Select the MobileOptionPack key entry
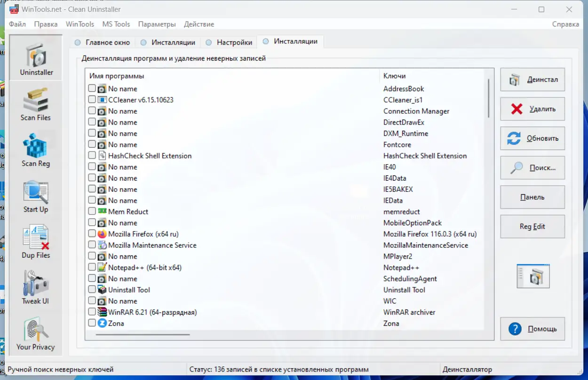588x380 pixels. click(x=413, y=223)
